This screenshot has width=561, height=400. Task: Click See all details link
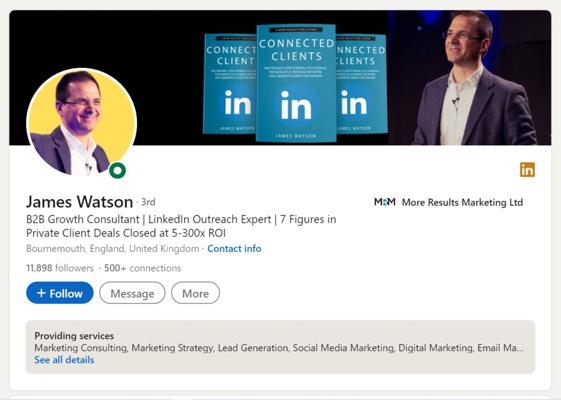tap(64, 360)
